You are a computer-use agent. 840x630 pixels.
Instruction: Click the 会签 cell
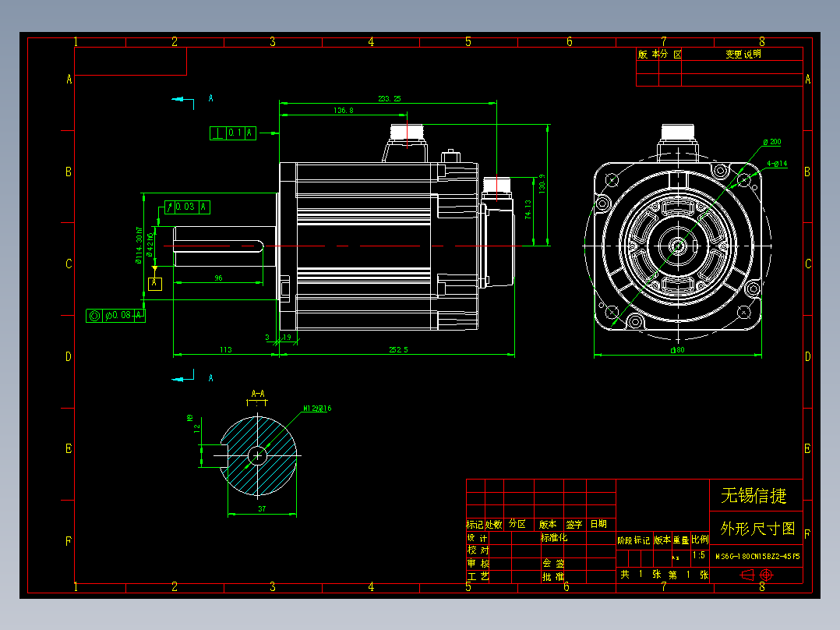coord(553,564)
